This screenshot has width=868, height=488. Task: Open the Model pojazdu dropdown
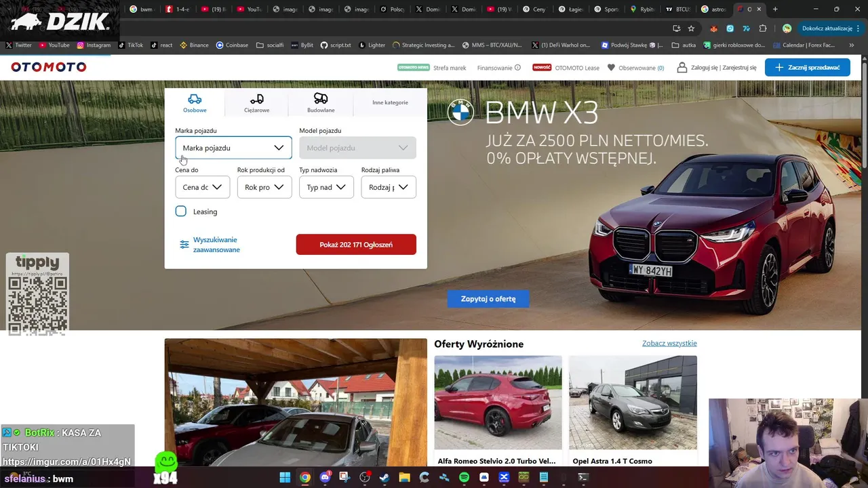click(357, 148)
